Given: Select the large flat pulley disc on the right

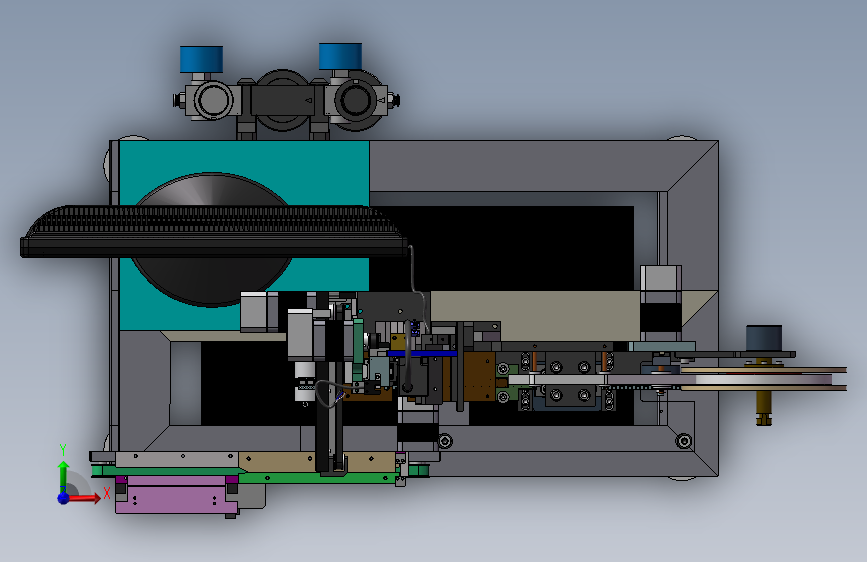Looking at the screenshot, I should [x=763, y=379].
